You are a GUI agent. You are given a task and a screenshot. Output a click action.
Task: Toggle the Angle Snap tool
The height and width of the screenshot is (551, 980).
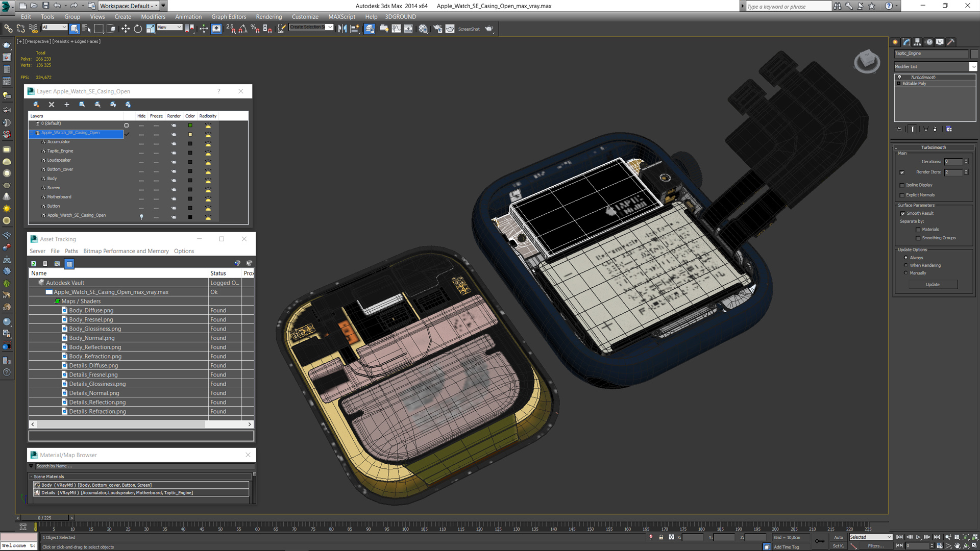(x=242, y=29)
